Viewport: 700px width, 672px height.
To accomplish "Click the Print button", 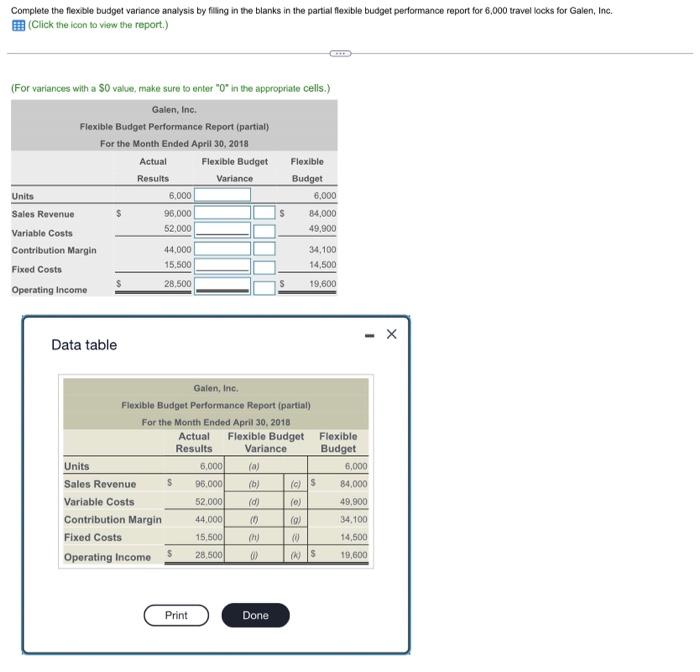I will (x=176, y=615).
